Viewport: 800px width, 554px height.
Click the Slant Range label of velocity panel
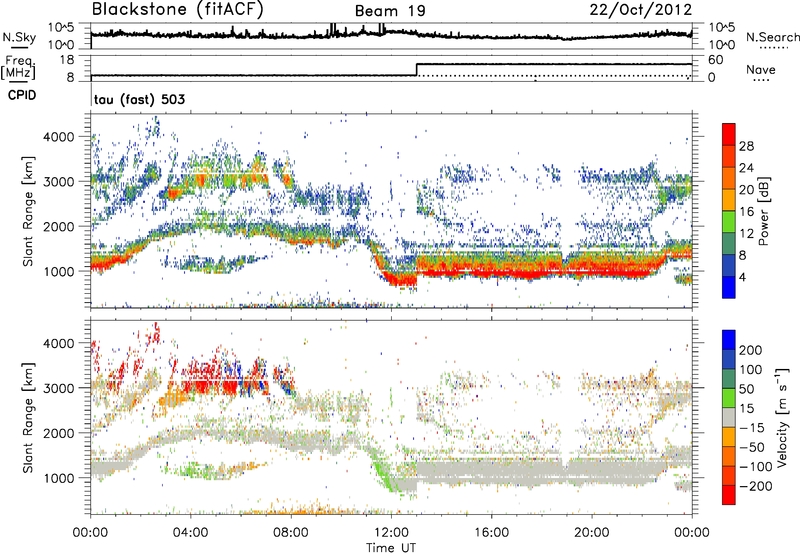tap(28, 417)
